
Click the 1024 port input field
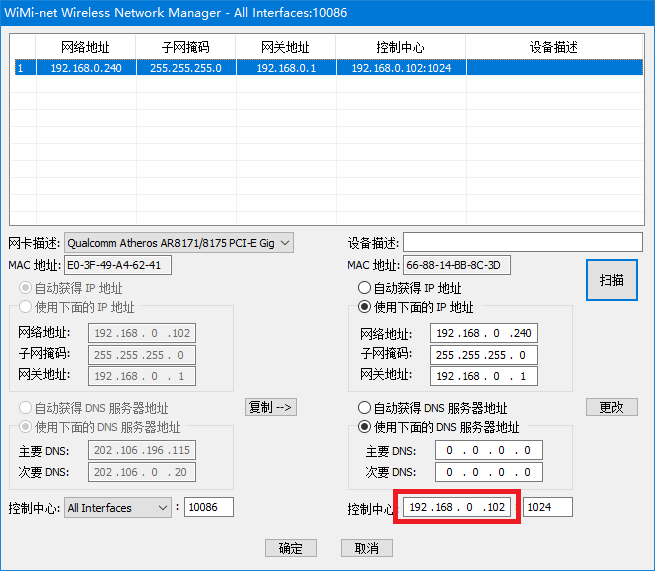click(x=548, y=507)
